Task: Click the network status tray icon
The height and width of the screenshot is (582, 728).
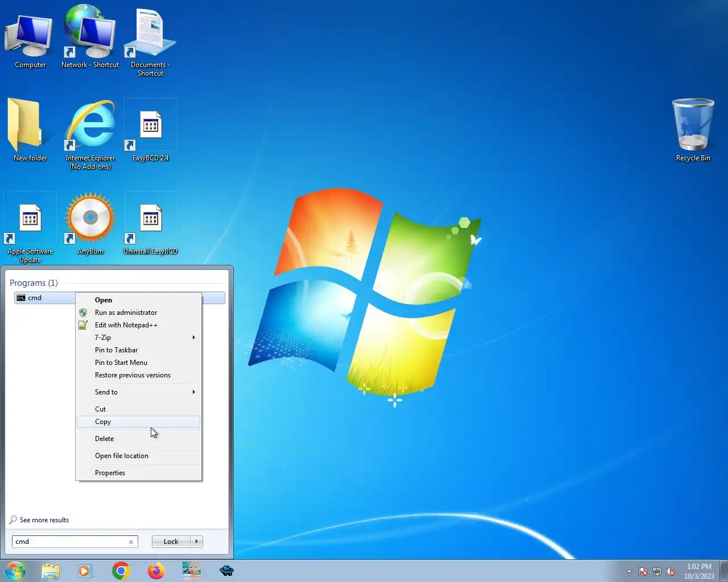Action: point(657,572)
